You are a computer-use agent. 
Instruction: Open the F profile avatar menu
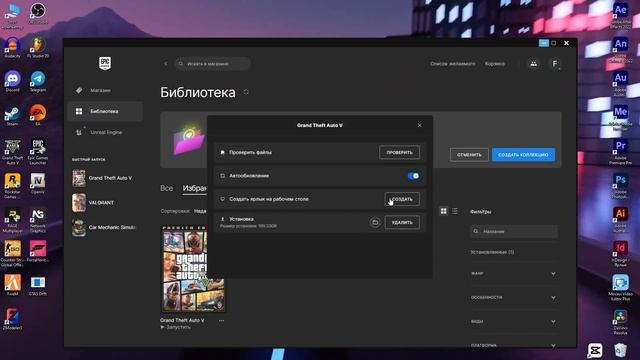[555, 64]
